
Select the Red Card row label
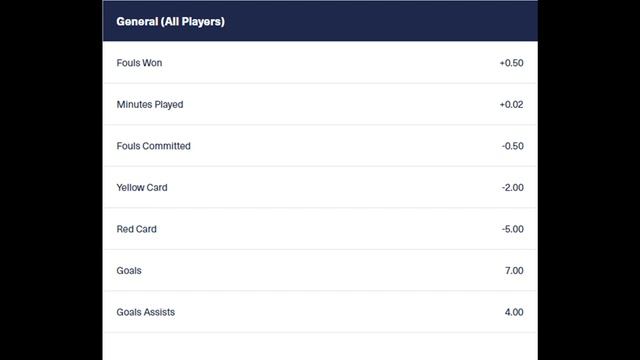(x=136, y=229)
